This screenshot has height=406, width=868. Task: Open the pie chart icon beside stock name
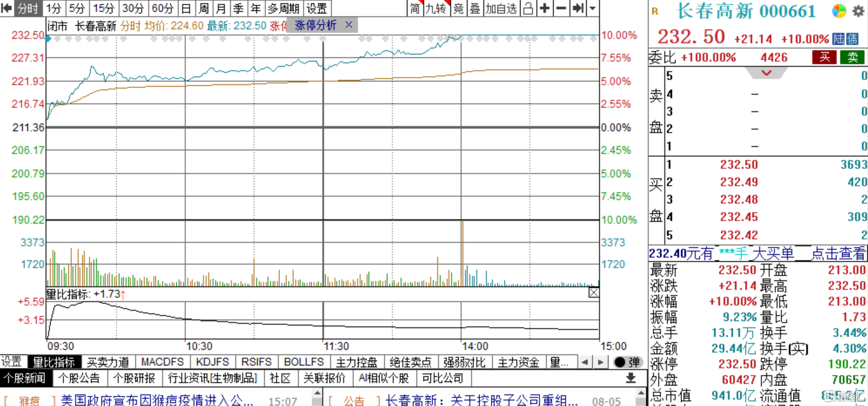click(x=839, y=10)
